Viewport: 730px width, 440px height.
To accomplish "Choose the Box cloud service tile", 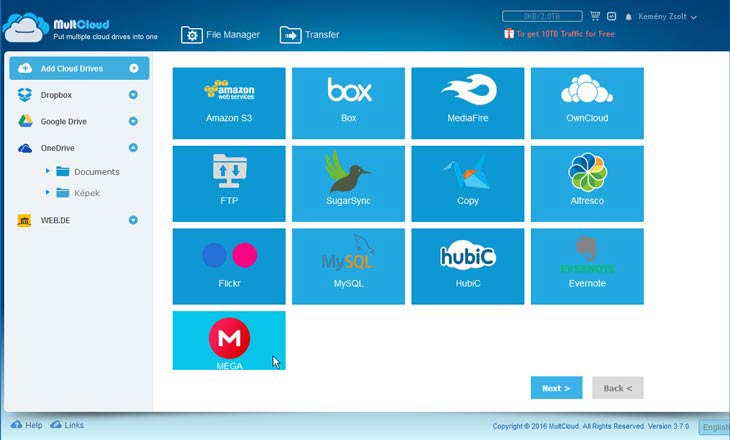I will click(348, 103).
